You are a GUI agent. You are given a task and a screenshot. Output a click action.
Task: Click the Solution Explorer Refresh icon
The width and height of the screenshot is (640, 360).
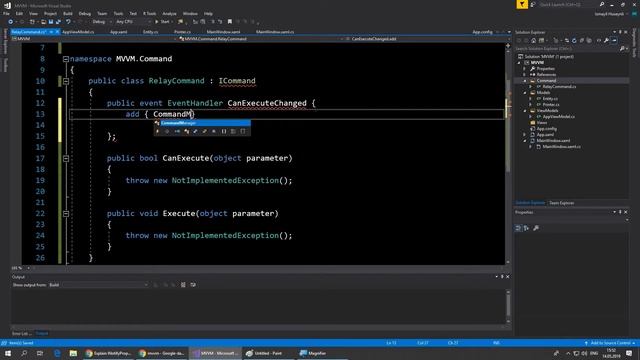pos(574,40)
